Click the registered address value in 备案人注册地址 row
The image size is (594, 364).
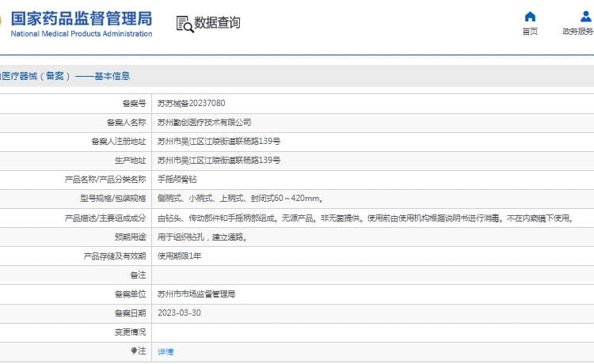(x=219, y=142)
